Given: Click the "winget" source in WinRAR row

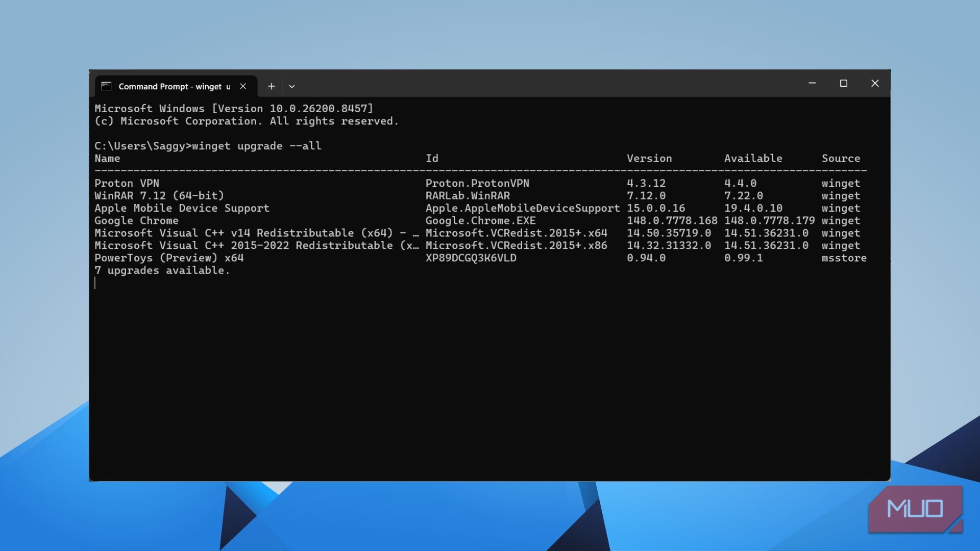Looking at the screenshot, I should click(841, 196).
